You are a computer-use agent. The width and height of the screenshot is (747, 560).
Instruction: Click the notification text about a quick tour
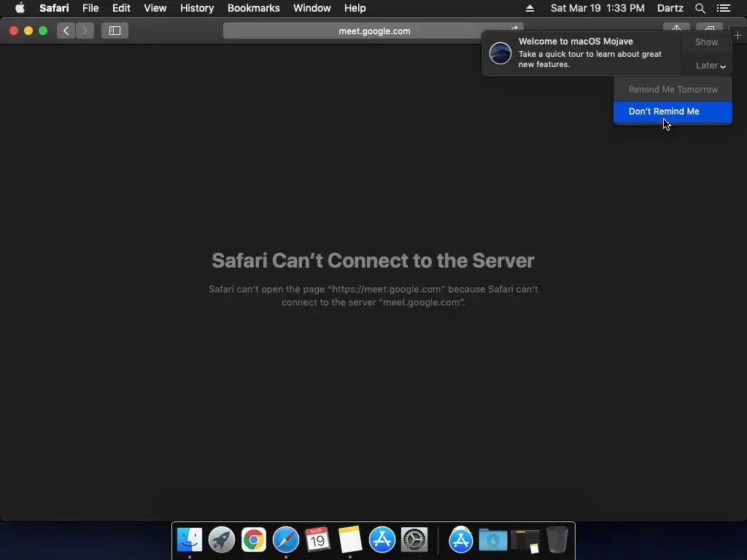[589, 59]
